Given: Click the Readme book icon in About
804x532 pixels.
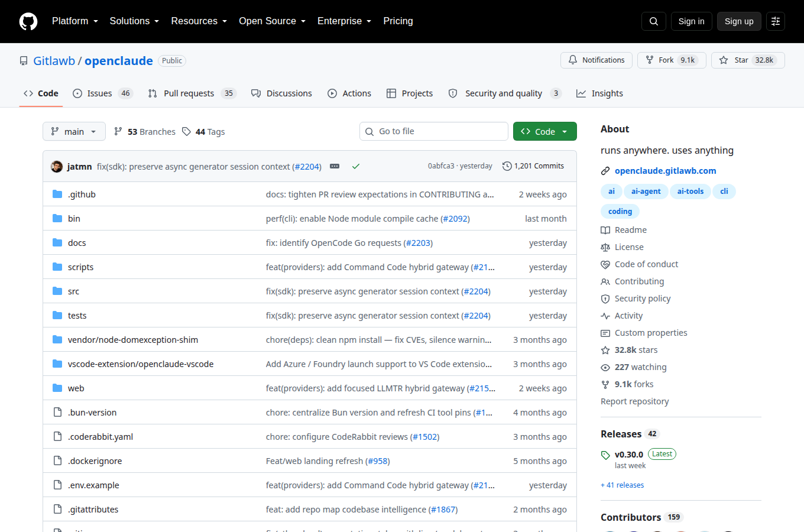Looking at the screenshot, I should tap(605, 230).
